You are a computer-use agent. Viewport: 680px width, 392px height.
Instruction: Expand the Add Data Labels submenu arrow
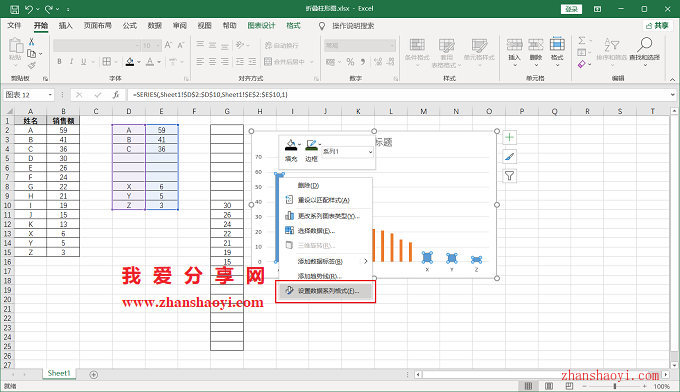tap(366, 261)
